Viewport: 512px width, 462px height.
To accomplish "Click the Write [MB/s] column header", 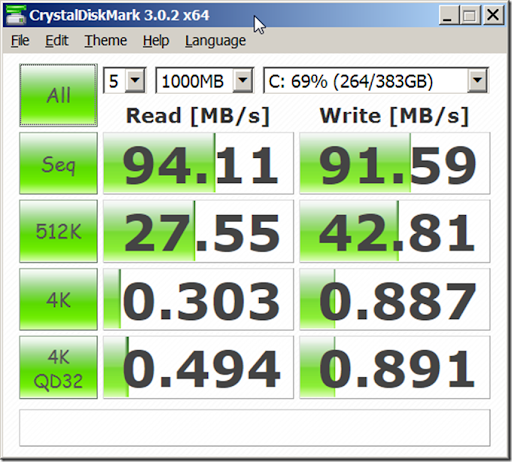I will pyautogui.click(x=394, y=116).
